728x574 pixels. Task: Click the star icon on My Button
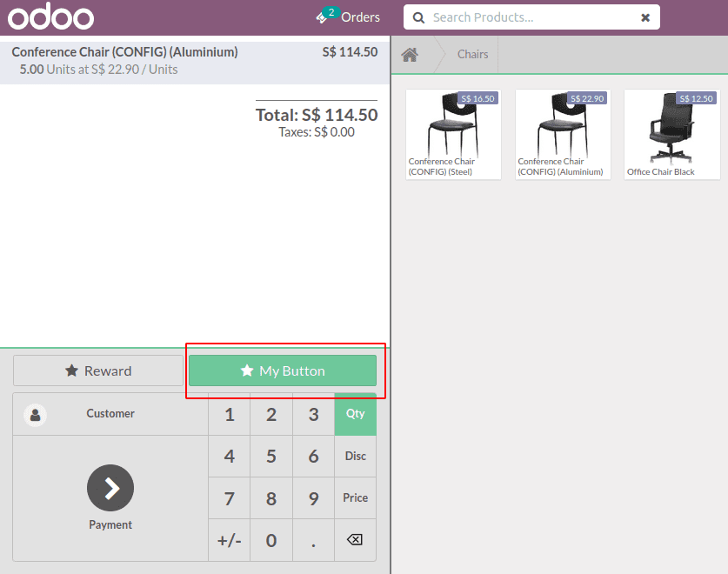click(247, 370)
